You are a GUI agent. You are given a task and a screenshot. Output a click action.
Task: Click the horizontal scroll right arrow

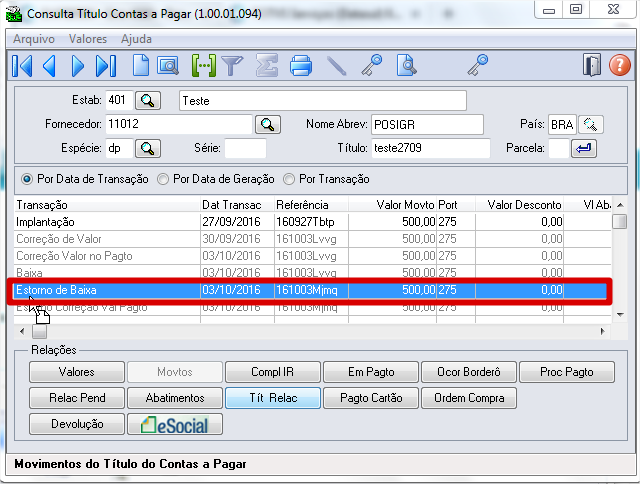[x=602, y=331]
